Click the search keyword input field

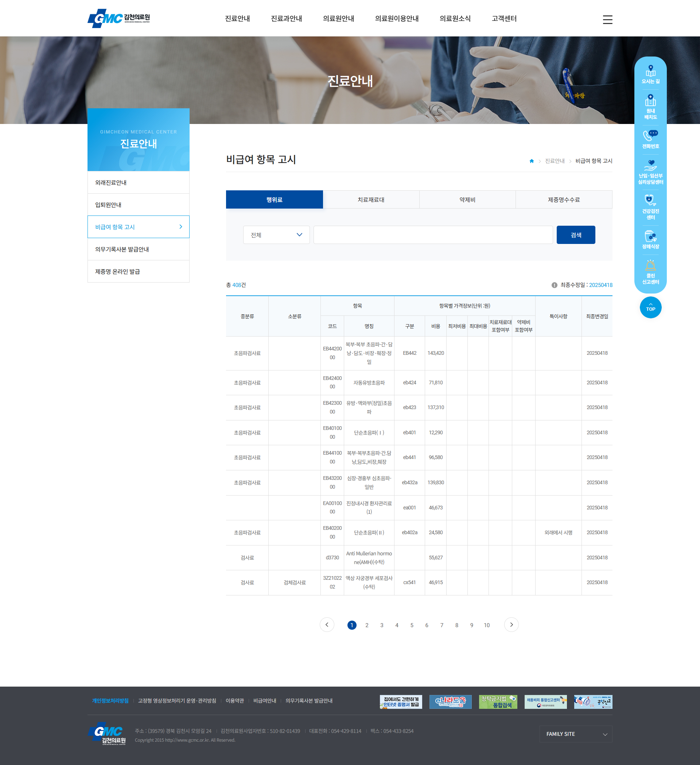point(432,235)
